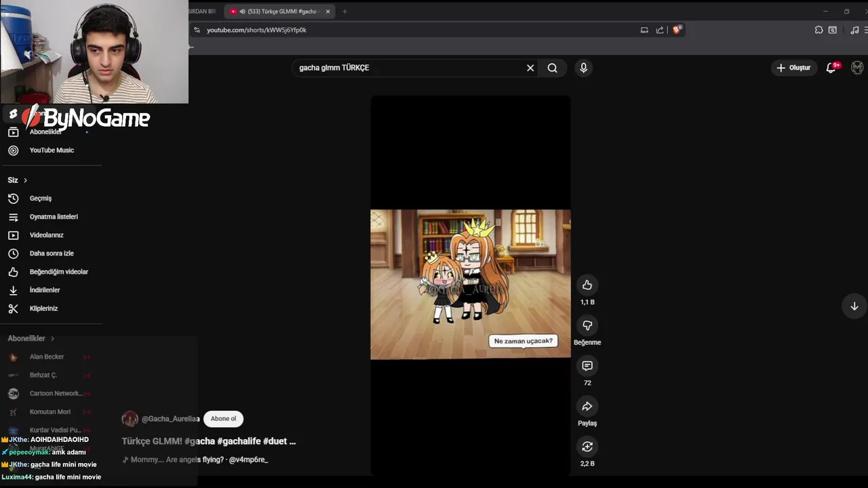Screen dimensions: 868x488
Task: Switch to the '(533) Türkçe GLMM!' browser tab
Action: 279,12
